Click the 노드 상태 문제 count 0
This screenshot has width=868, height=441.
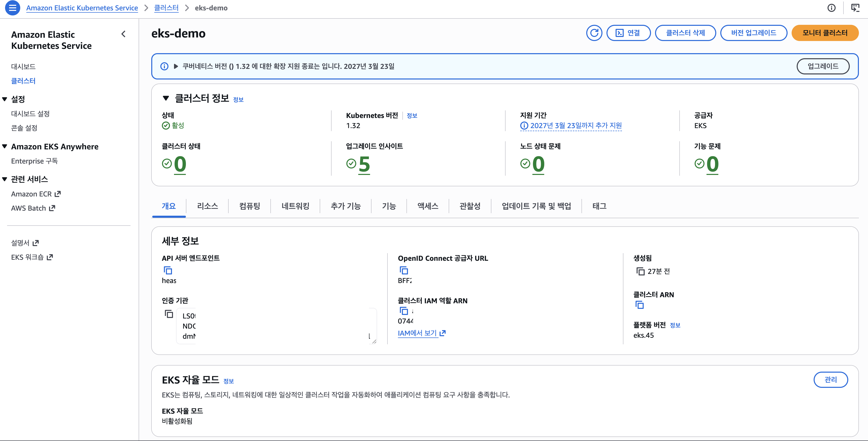(538, 164)
